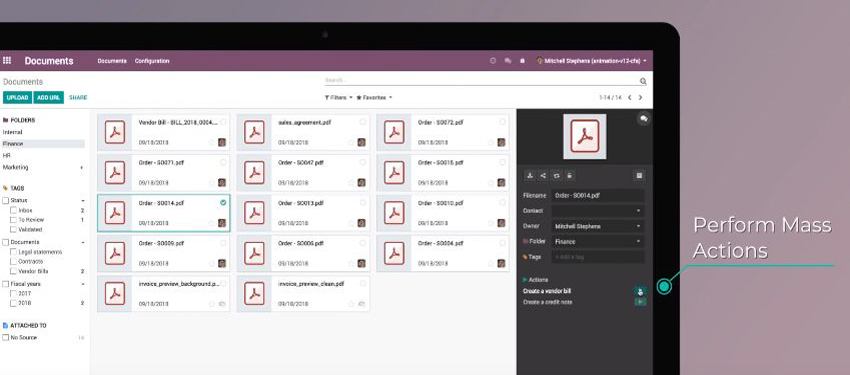The height and width of the screenshot is (375, 850).
Task: Star the sales_agreement.pdf document
Action: 351,143
